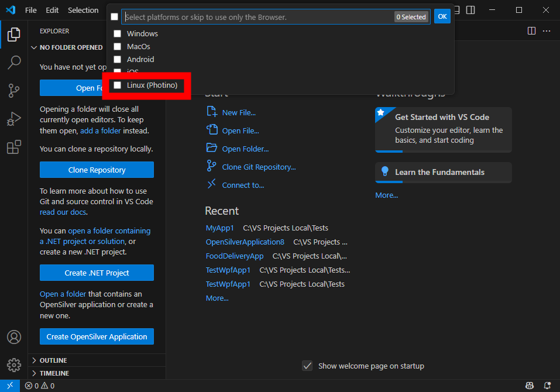This screenshot has width=560, height=392.
Task: Click the Open Folder icon
Action: pyautogui.click(x=212, y=148)
